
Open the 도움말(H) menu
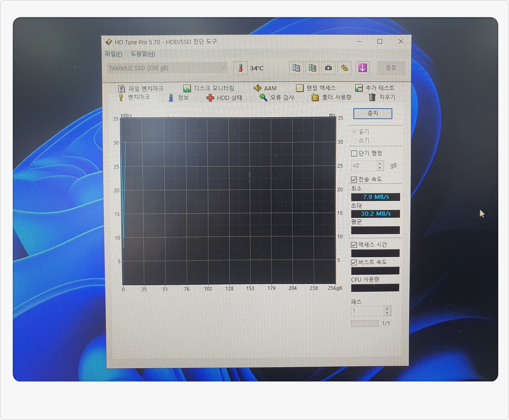143,54
